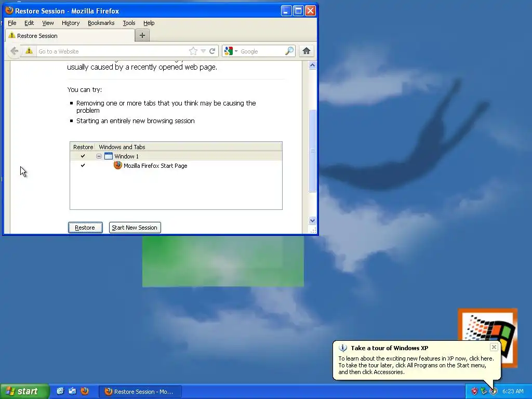Open the search engine dropdown arrow
Screen dimensions: 532x399
coord(236,51)
